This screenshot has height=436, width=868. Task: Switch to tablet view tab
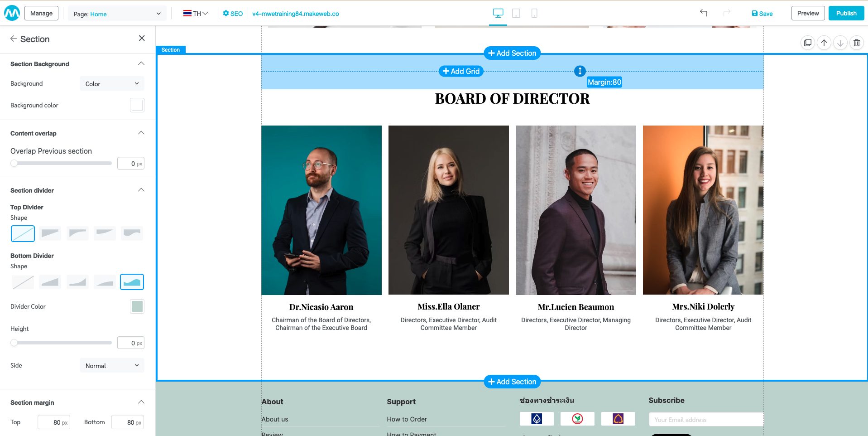(516, 14)
